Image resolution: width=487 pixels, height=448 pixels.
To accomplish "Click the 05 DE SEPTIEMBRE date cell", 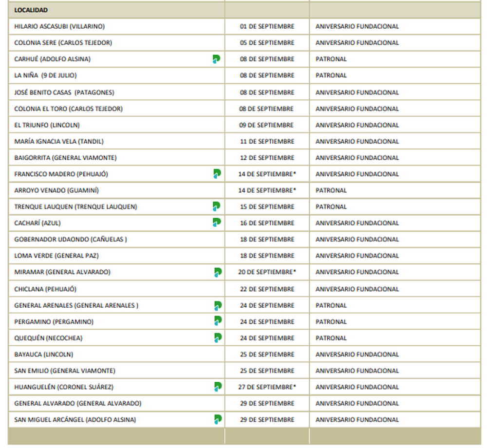I will pos(267,43).
